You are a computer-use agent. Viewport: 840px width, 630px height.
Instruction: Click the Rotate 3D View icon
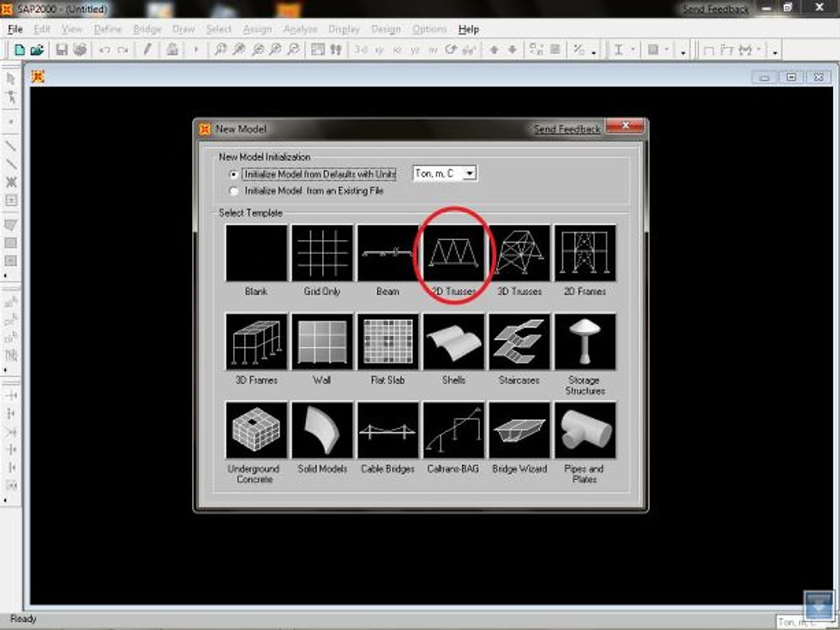coord(451,50)
